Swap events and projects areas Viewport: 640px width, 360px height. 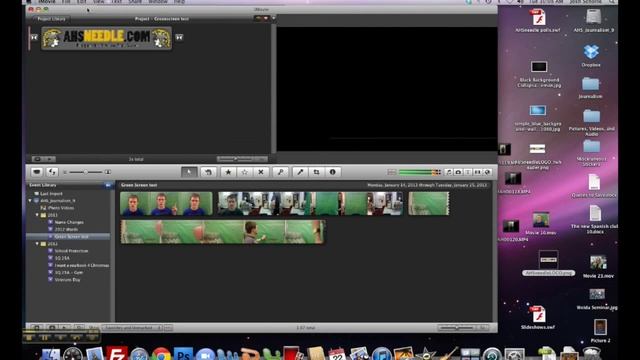point(52,172)
